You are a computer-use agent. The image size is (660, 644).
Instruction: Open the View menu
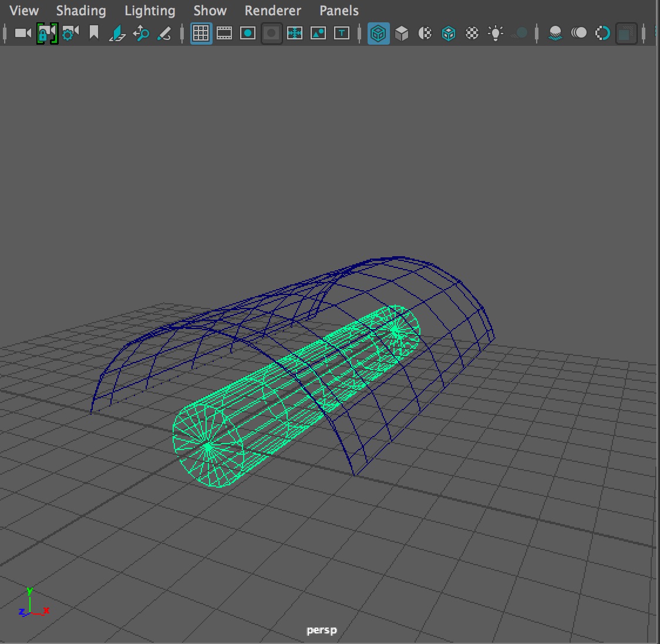click(24, 11)
